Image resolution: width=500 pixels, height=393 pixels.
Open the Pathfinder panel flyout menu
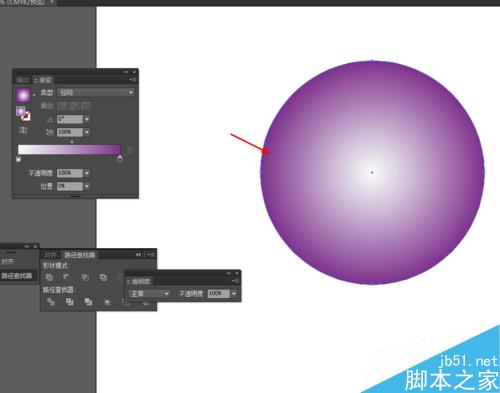[x=151, y=255]
